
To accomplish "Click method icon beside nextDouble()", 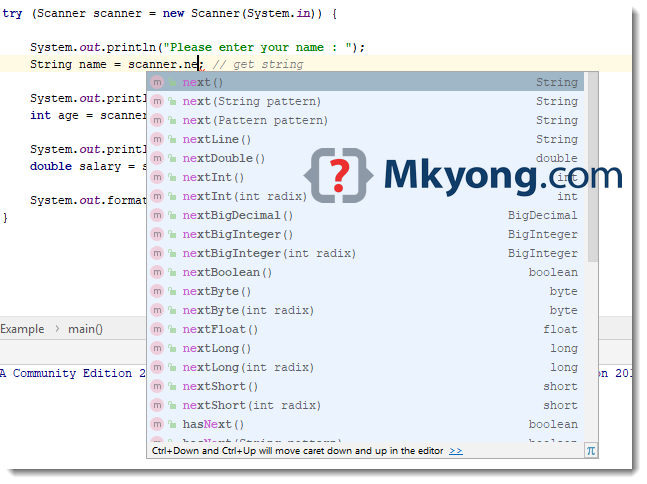I will (x=157, y=158).
